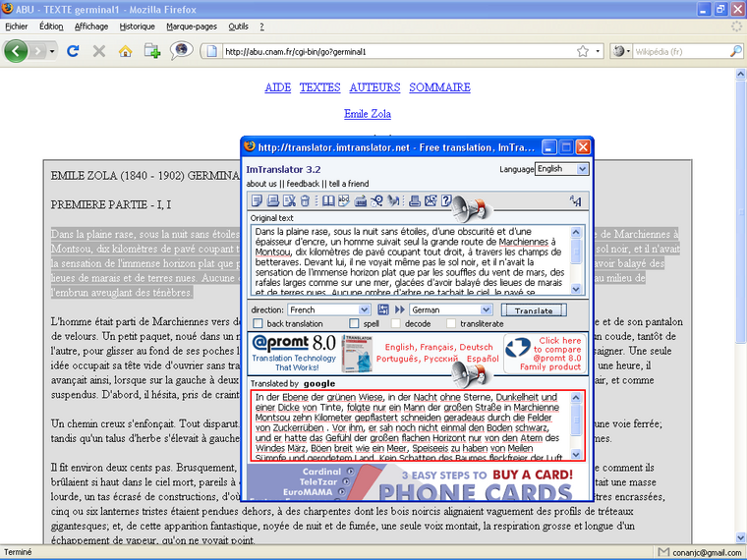Click the @promt 8.0 banner ad

(418, 354)
